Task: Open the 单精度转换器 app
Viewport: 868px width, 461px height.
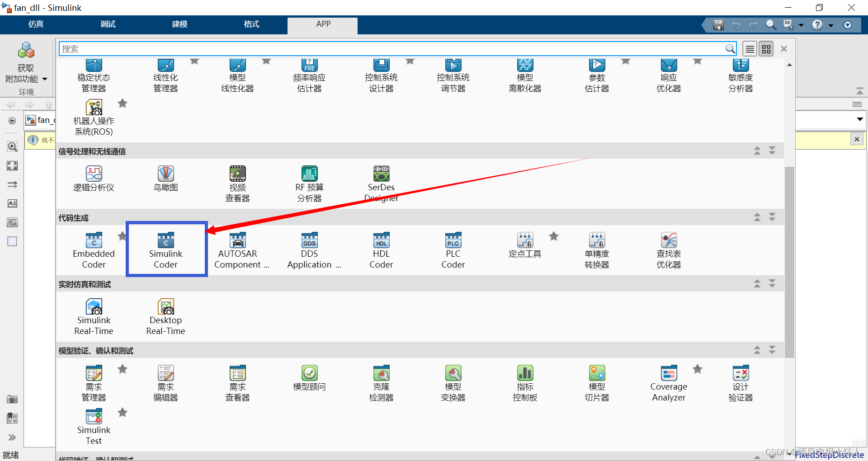Action: tap(597, 250)
